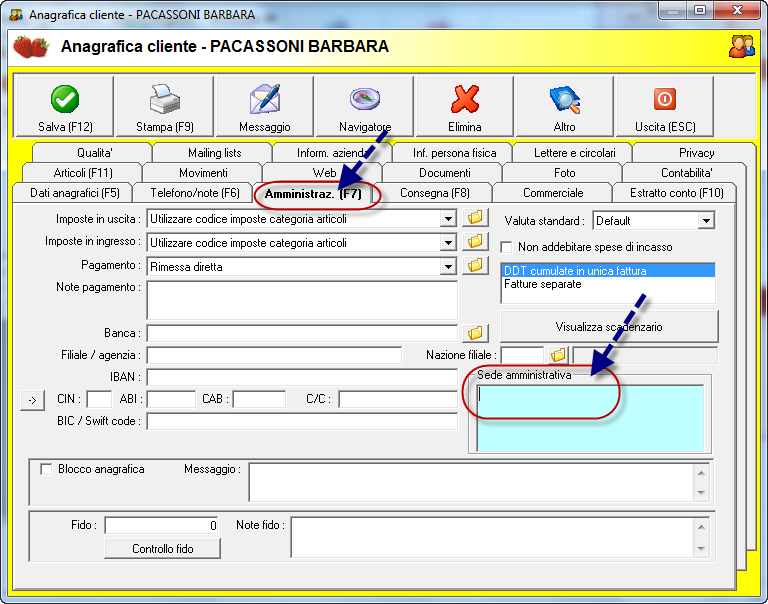Select Fatture separate list item
Viewport: 768px width, 604px height.
[607, 284]
